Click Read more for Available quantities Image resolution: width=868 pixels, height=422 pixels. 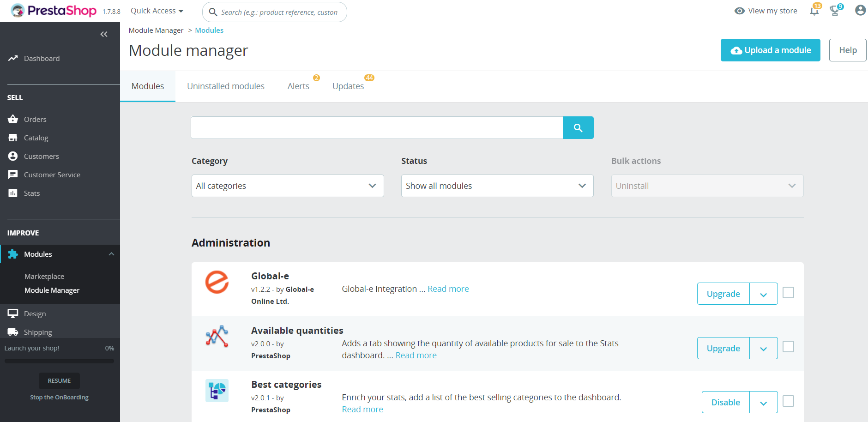[416, 356]
